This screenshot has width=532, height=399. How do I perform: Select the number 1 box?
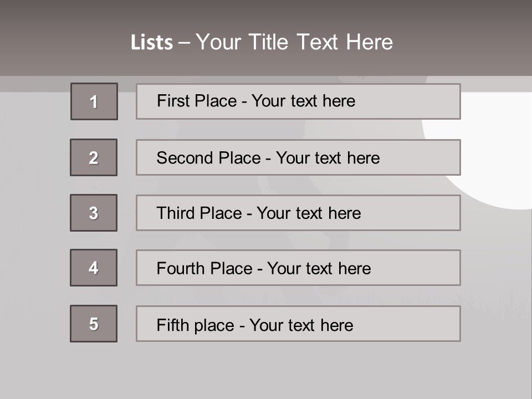94,101
